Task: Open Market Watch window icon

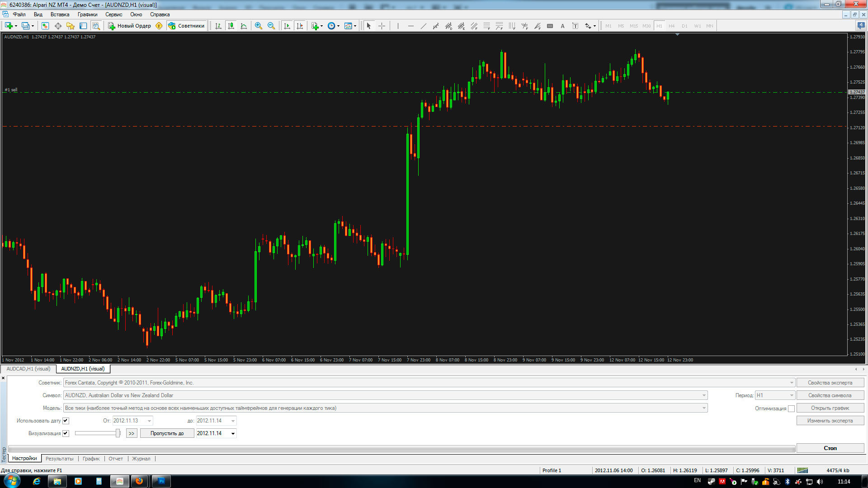Action: pyautogui.click(x=45, y=26)
